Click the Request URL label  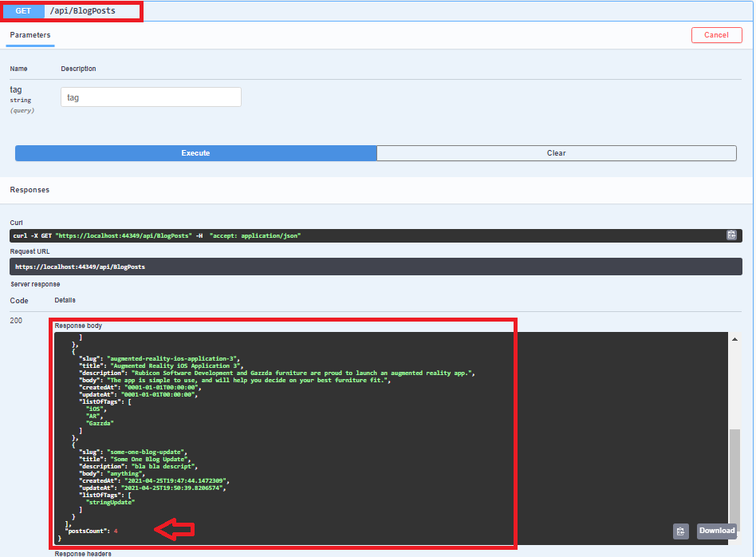pos(30,251)
